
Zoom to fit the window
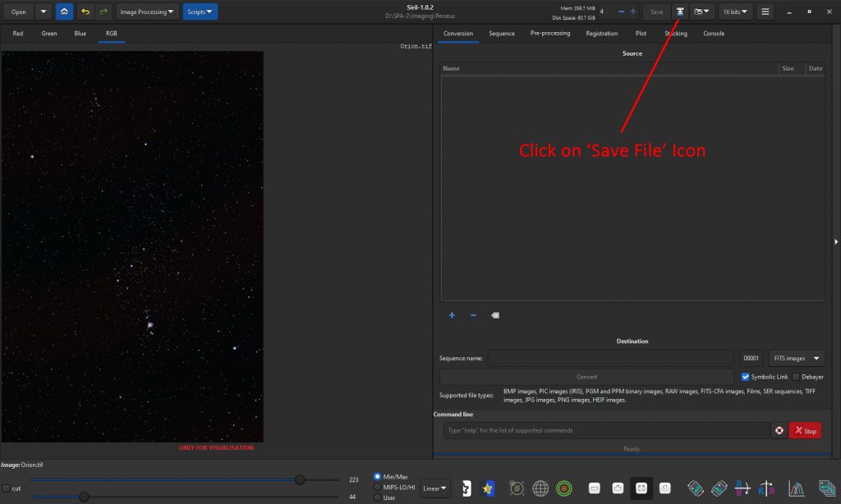pos(641,488)
